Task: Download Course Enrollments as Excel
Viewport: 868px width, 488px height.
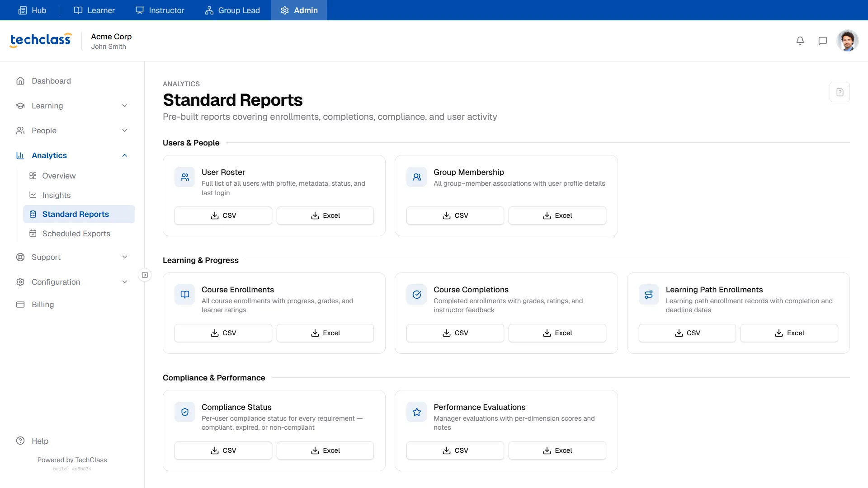Action: (x=325, y=333)
